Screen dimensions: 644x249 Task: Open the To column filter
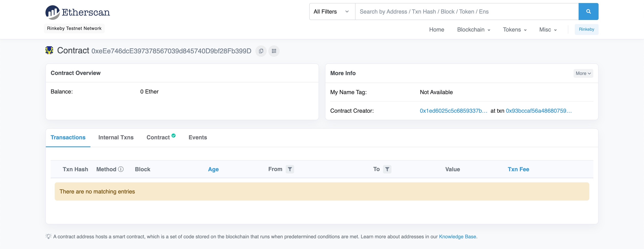pos(387,169)
